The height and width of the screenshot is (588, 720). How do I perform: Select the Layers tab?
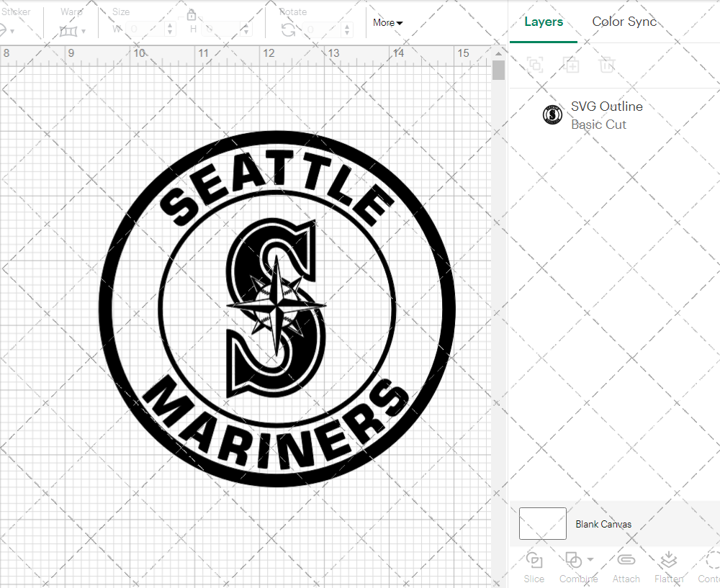coord(544,22)
